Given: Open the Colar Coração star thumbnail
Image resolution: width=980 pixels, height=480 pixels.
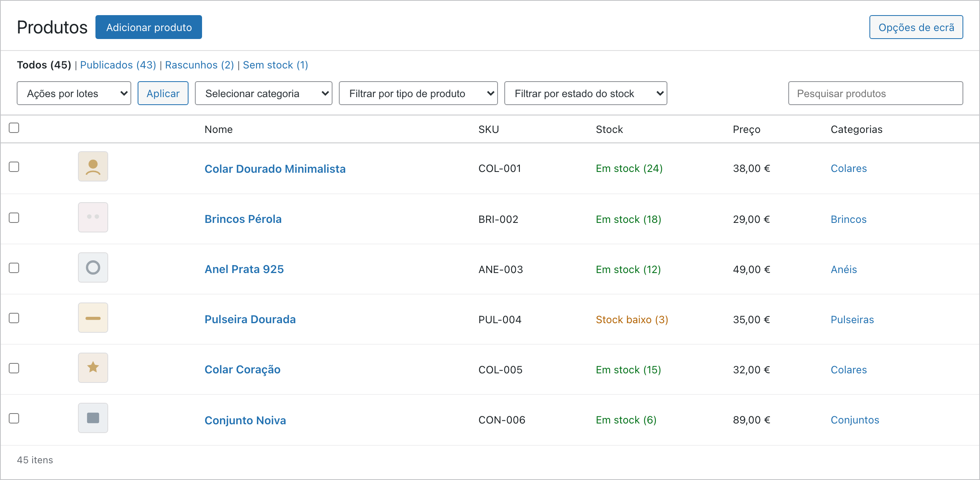Looking at the screenshot, I should pos(93,368).
